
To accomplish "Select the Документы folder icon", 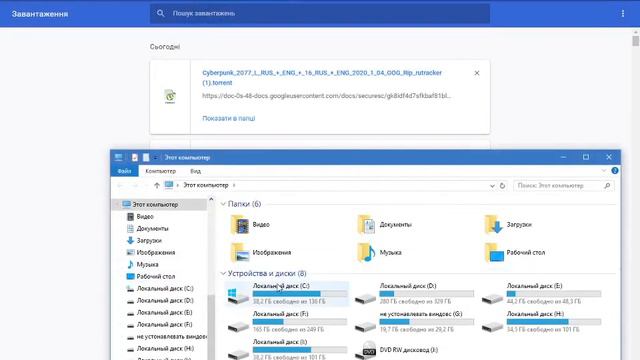I will [367, 225].
